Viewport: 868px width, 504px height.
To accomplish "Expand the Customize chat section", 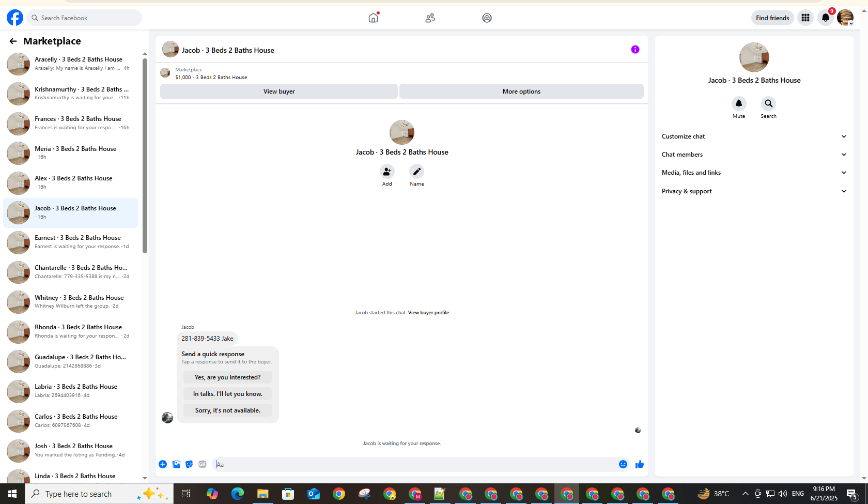I will click(754, 136).
